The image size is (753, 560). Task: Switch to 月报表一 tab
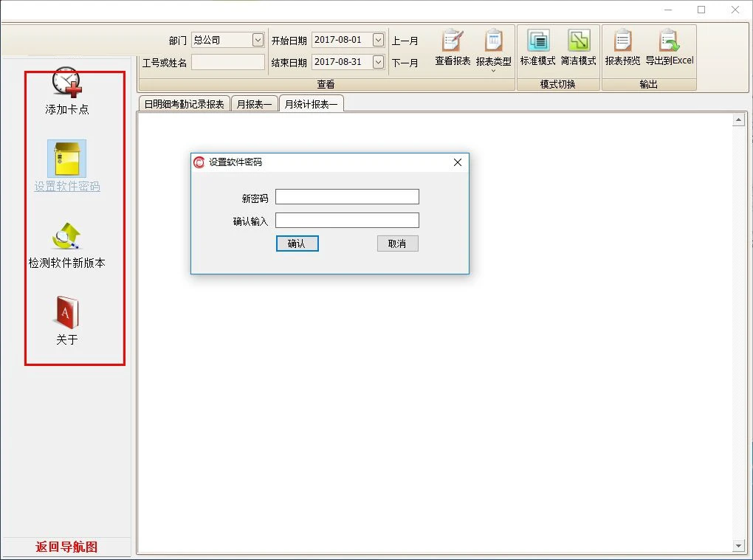(254, 104)
